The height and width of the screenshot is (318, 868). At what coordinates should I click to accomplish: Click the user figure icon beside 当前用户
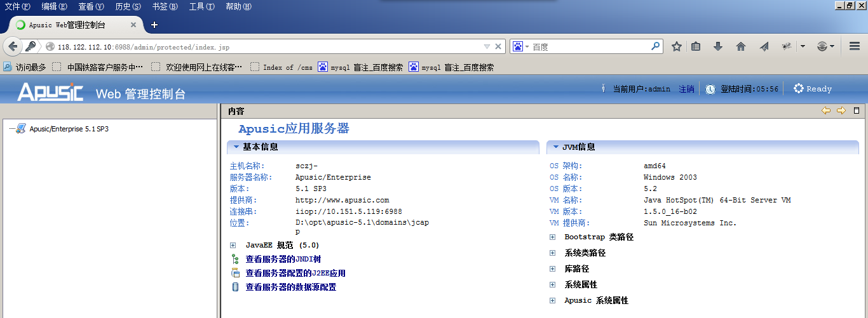[x=603, y=89]
